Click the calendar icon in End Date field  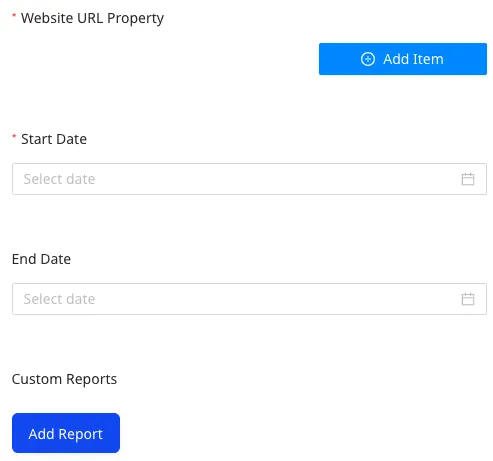[x=468, y=299]
